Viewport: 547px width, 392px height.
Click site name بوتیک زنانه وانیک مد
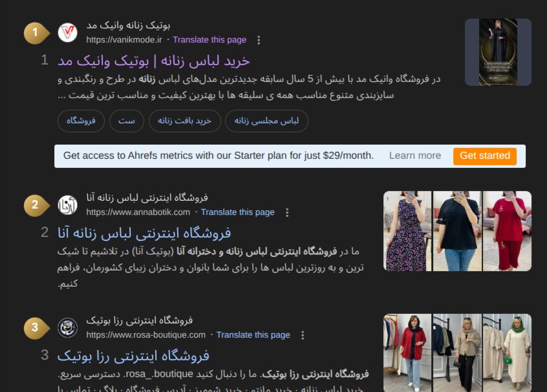click(129, 25)
